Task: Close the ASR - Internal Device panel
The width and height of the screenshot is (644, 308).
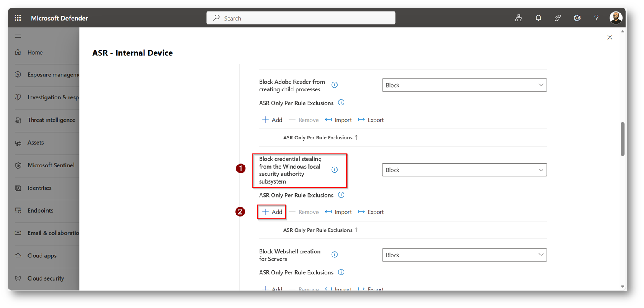Action: (x=610, y=37)
